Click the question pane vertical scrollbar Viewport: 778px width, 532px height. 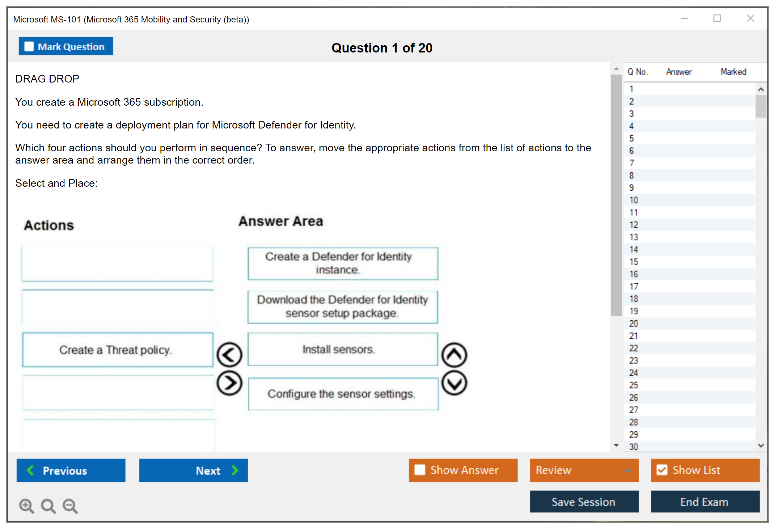(616, 195)
